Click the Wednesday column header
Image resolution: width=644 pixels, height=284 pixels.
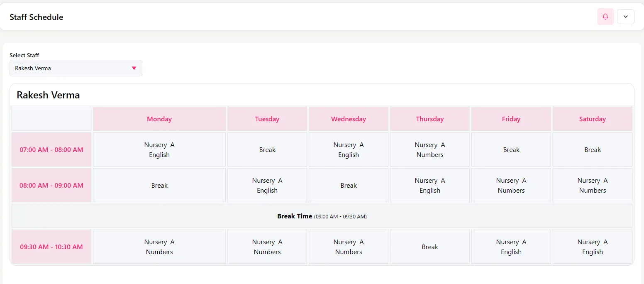(x=349, y=119)
